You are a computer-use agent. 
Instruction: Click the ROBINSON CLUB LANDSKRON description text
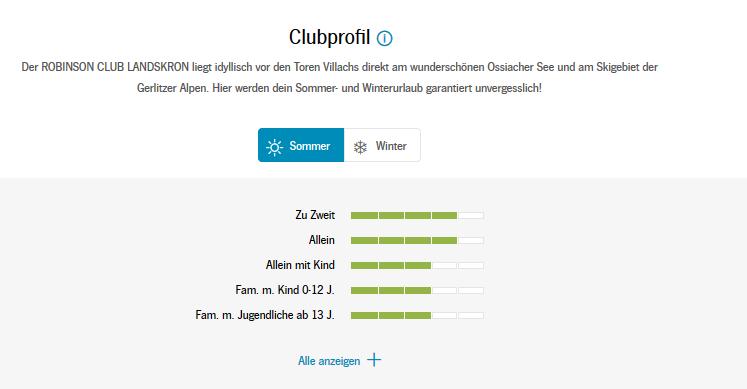pos(339,77)
